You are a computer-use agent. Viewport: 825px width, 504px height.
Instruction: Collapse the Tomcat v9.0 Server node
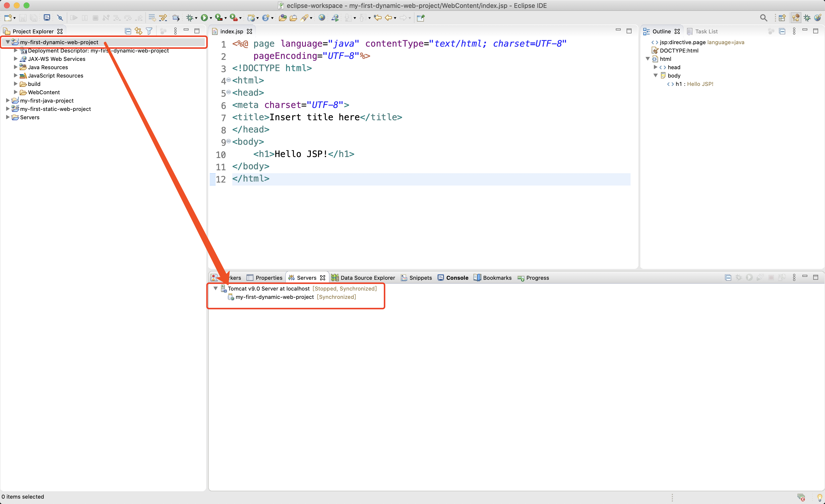coord(216,288)
